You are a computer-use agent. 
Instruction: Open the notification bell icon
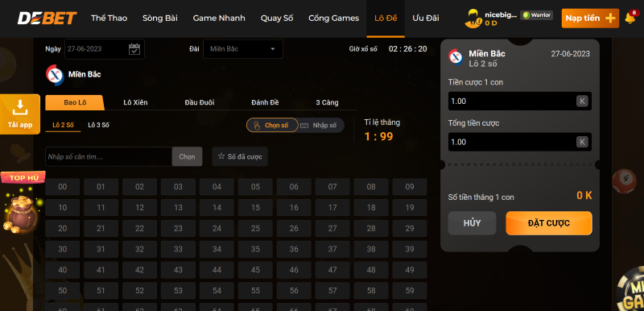[x=630, y=18]
